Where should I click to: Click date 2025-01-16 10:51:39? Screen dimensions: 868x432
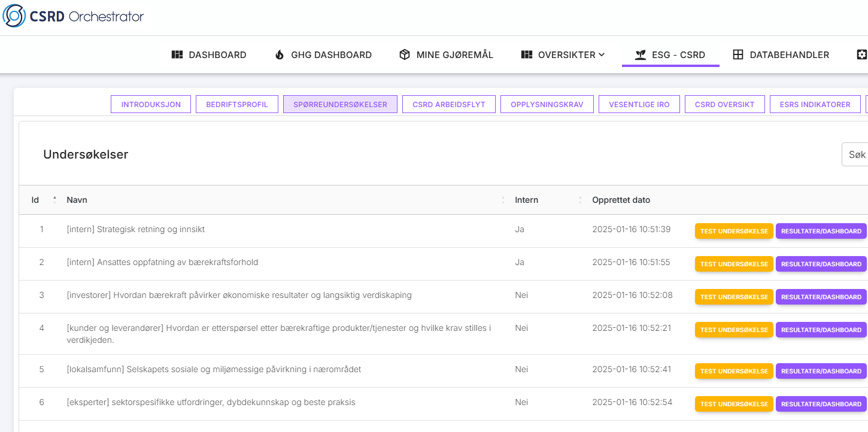[632, 229]
